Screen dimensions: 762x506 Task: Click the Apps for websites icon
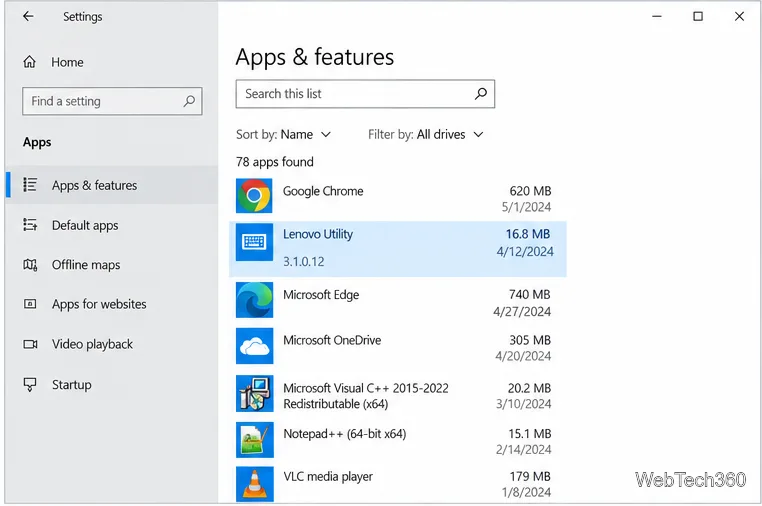coord(30,304)
